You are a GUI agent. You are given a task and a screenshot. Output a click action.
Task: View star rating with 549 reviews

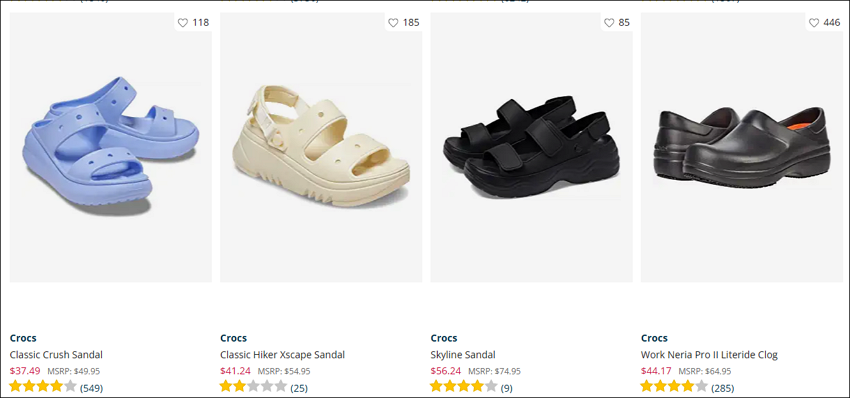[x=56, y=387]
